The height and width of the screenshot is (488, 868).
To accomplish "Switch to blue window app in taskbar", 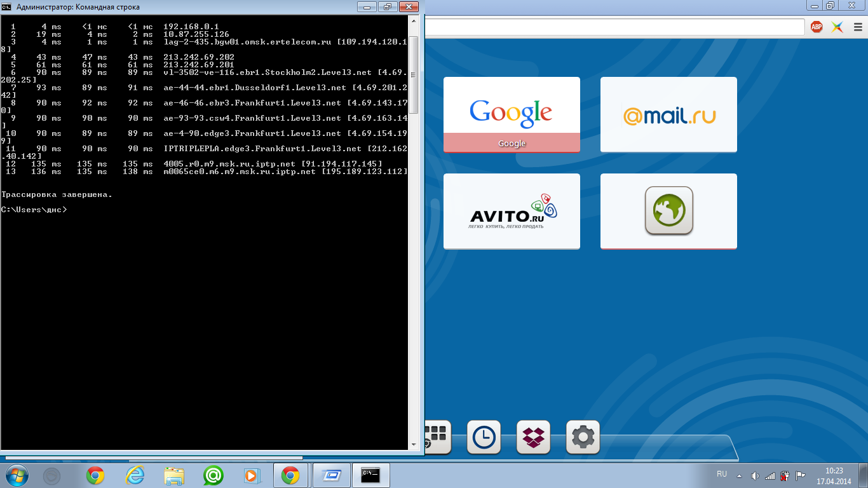I will click(x=331, y=475).
